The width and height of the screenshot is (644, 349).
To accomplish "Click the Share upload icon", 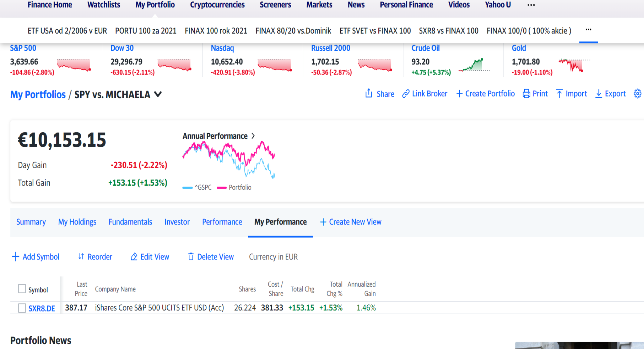I will click(x=369, y=93).
